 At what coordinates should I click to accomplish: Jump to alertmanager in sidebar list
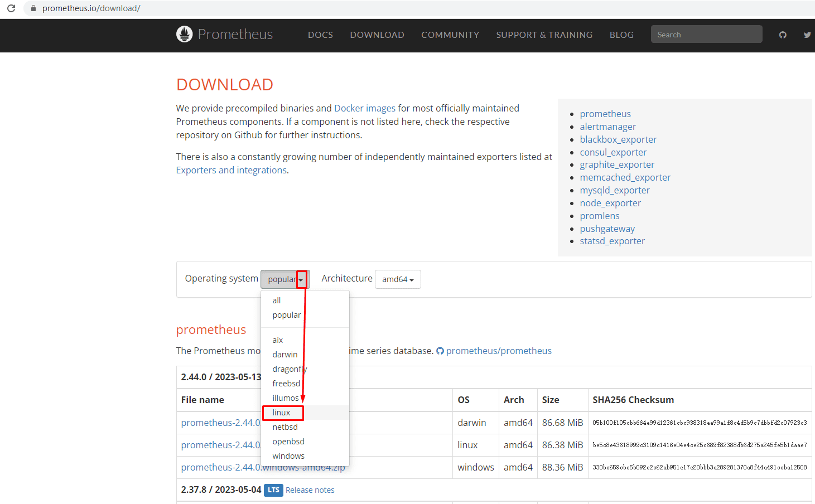point(607,127)
